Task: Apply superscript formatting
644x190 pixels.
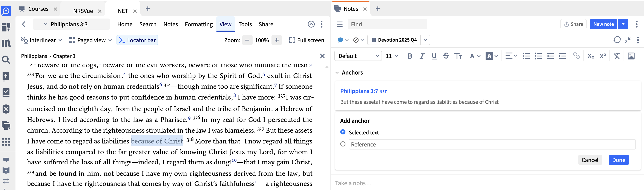Action: click(603, 56)
